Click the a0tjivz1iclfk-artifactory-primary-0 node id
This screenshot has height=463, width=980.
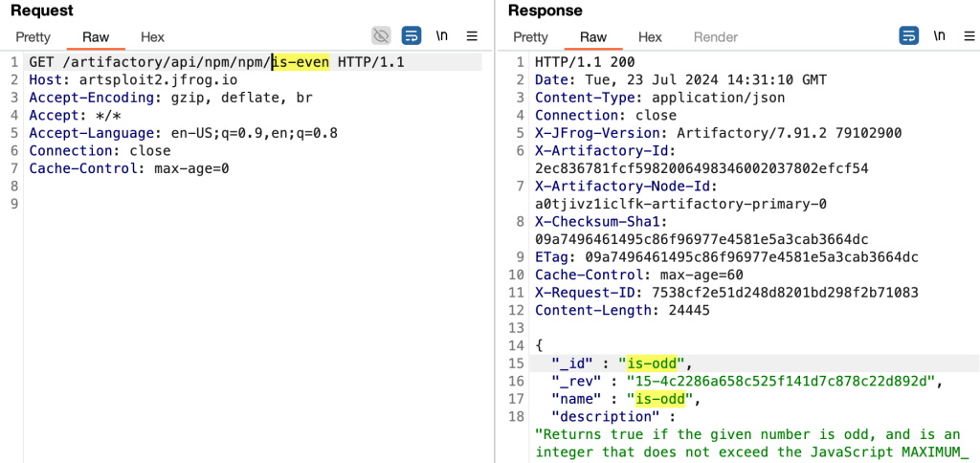[x=680, y=204]
